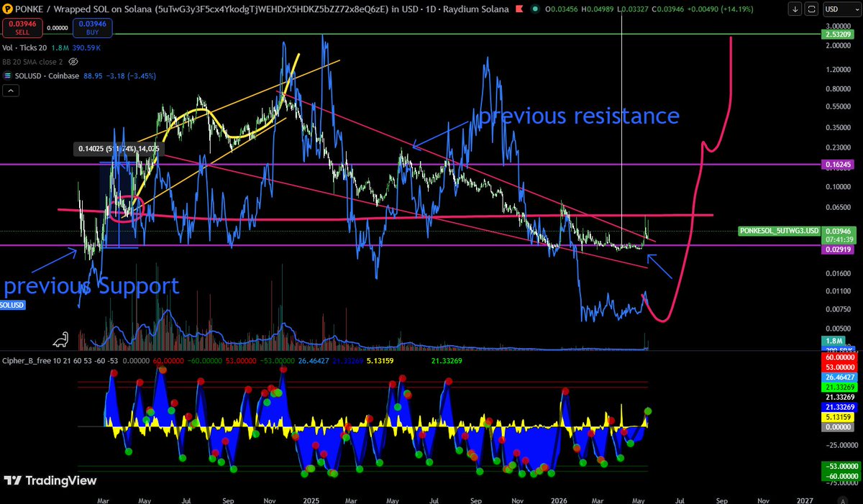Click the 'previous Support' text annotation
The width and height of the screenshot is (863, 504).
click(x=91, y=286)
